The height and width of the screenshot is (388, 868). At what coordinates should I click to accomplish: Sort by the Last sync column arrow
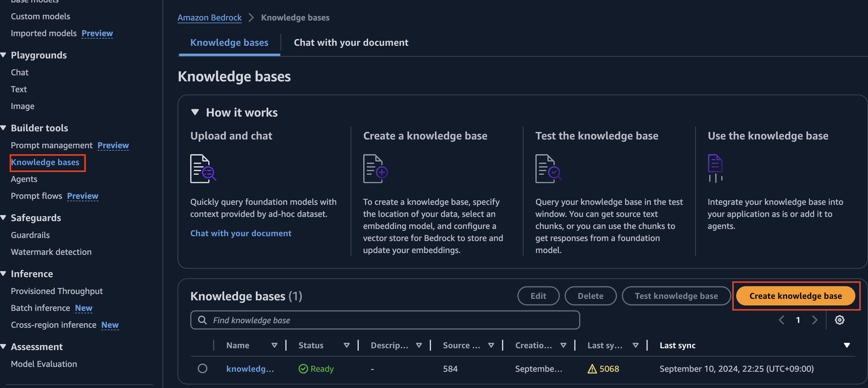847,345
